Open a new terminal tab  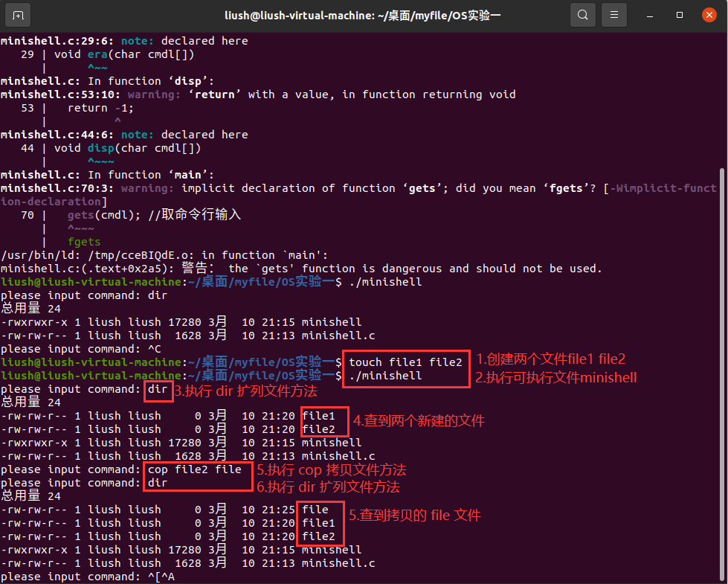coord(18,16)
